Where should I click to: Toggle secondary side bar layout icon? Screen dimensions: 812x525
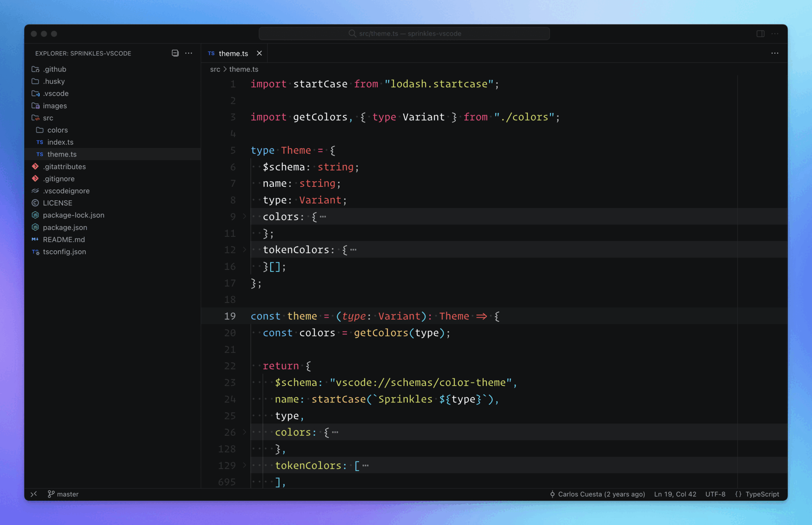(760, 34)
